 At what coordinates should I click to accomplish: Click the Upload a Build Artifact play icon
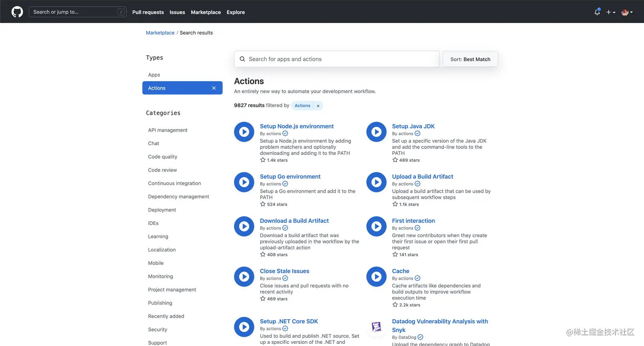[x=377, y=182]
